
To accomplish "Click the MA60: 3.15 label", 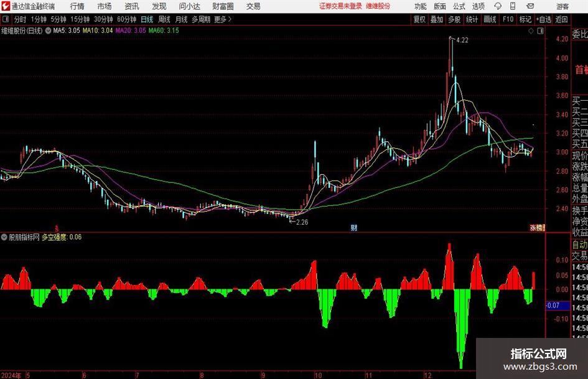I will (x=164, y=30).
